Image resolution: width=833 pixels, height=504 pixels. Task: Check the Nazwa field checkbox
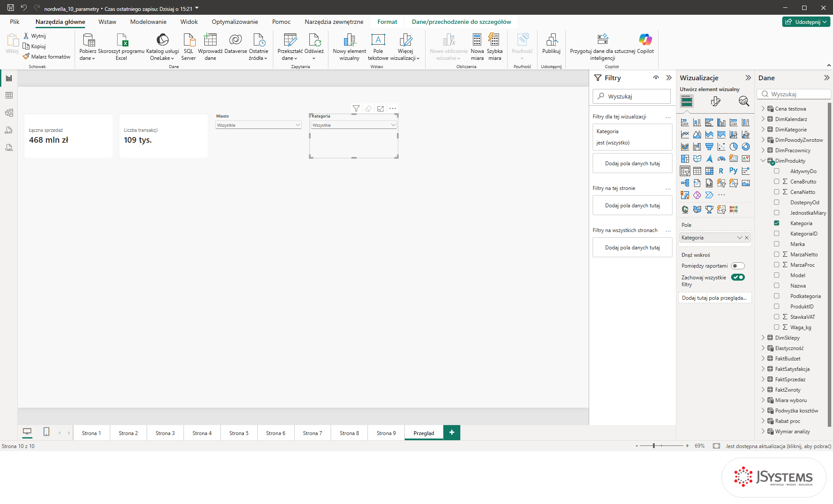(777, 286)
